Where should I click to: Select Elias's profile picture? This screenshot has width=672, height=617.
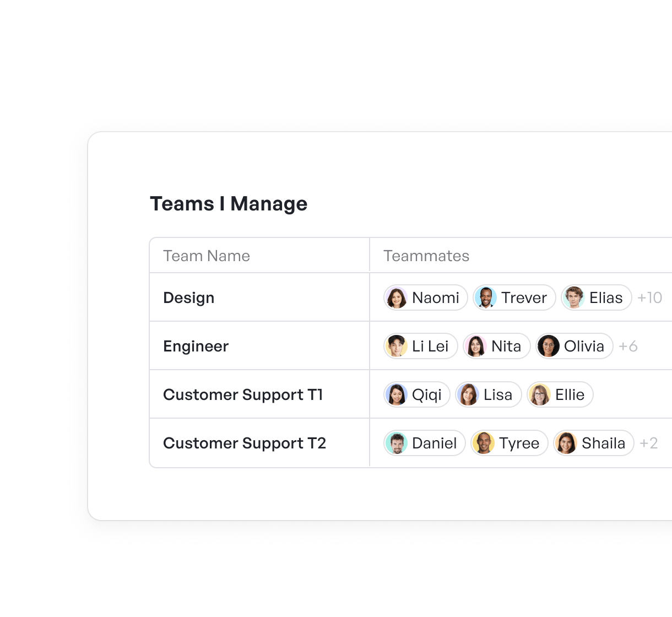574,298
